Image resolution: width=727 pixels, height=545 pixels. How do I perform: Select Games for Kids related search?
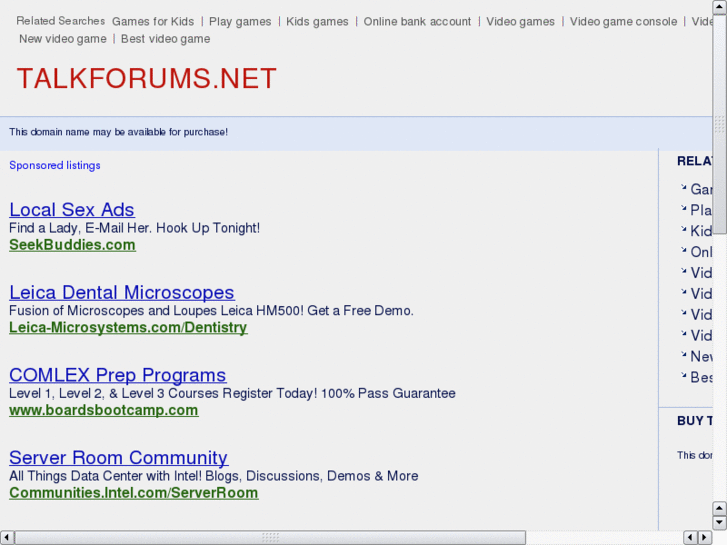click(153, 21)
